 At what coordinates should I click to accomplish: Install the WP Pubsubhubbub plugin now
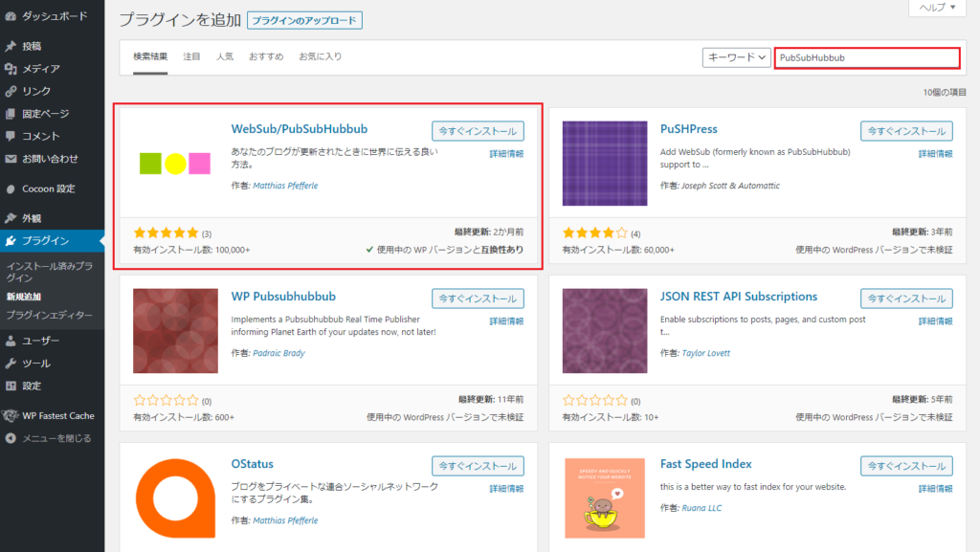[478, 298]
